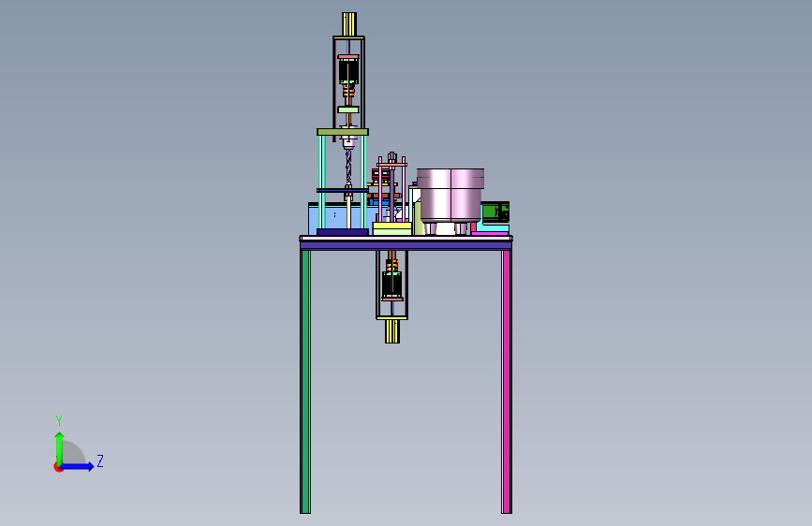Select the orange coupling above the table
Image resolution: width=812 pixels, height=526 pixels.
pyautogui.click(x=348, y=92)
